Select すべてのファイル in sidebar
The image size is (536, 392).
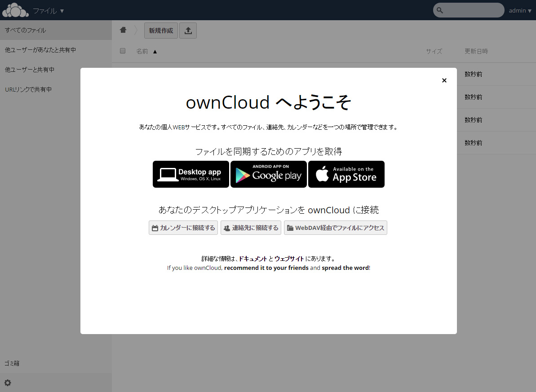tap(56, 30)
